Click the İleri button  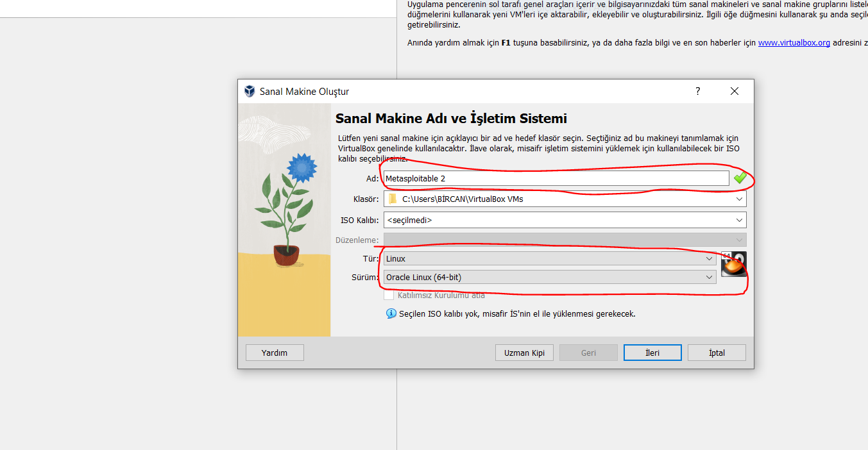652,353
